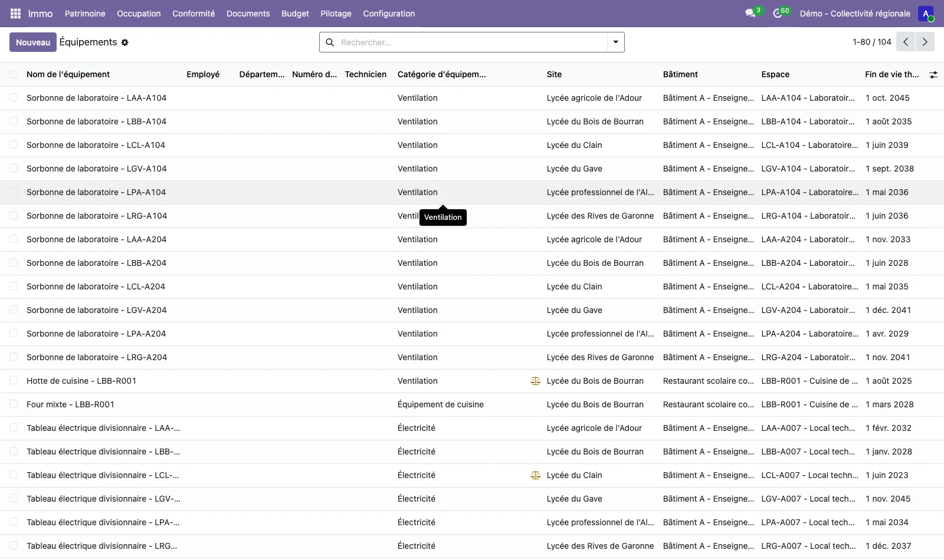This screenshot has width=944, height=560.
Task: Sort by Fin de vie column header
Action: click(892, 74)
